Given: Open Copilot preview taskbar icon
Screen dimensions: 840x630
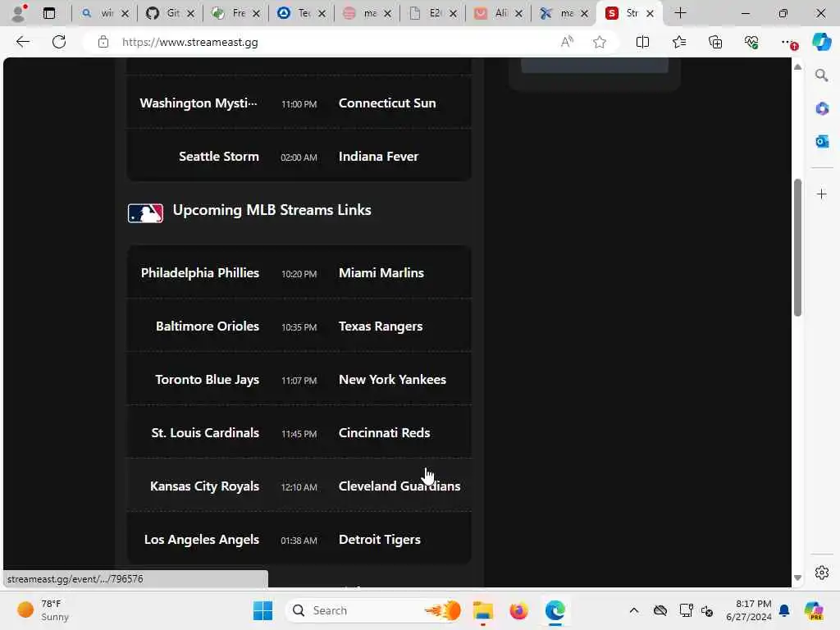Looking at the screenshot, I should 814,610.
